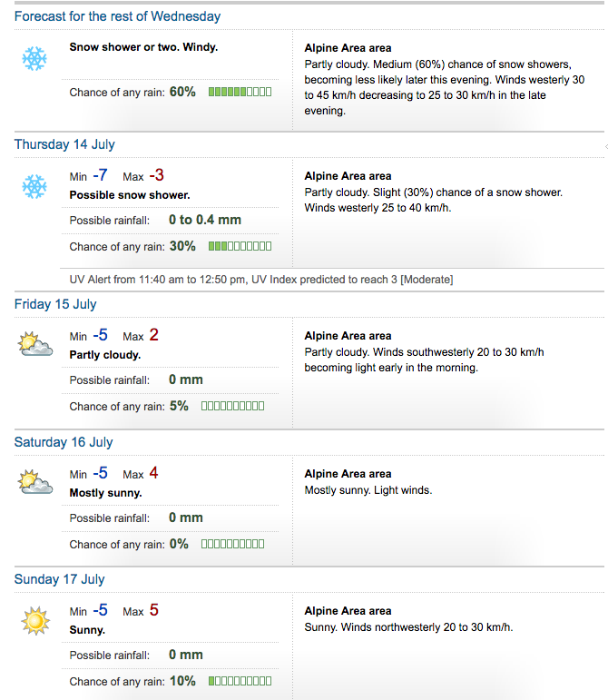Open the 'Friday 15 July' heading
The width and height of the screenshot is (608, 700).
point(55,304)
